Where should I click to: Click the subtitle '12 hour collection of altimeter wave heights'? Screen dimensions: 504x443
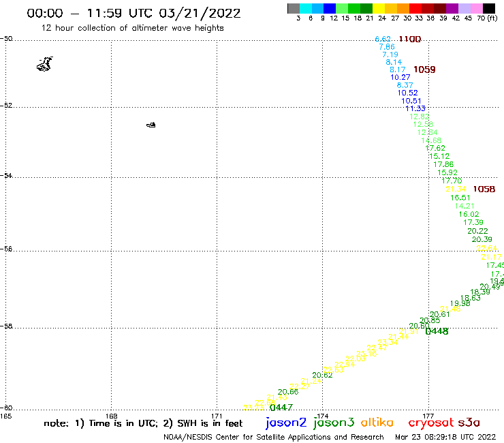tap(132, 28)
